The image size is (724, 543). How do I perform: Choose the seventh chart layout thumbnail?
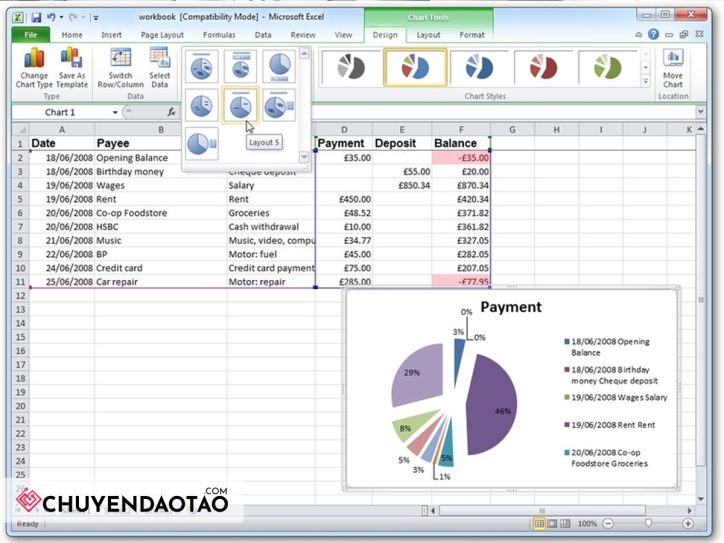tap(201, 144)
